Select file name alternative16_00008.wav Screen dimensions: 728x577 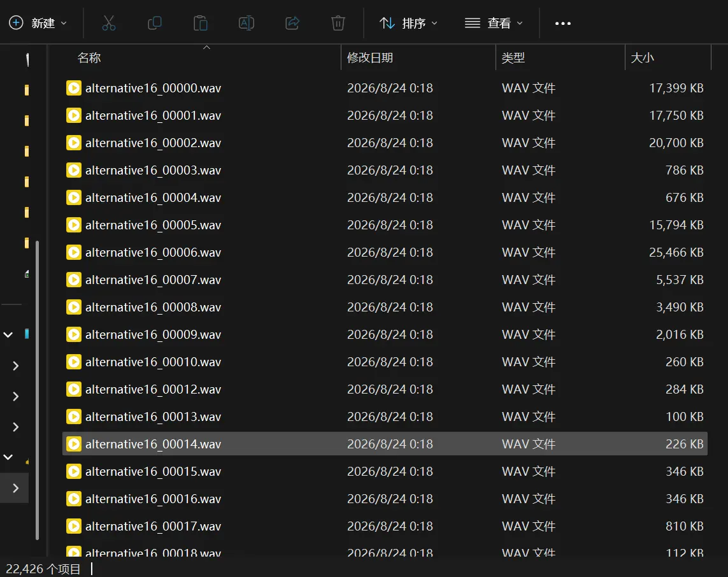click(x=153, y=308)
